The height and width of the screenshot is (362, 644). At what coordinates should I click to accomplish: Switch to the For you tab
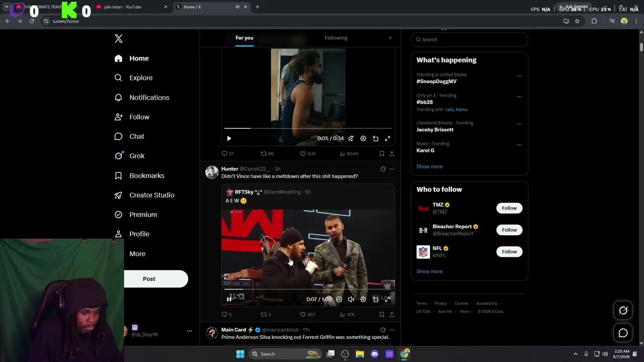[x=244, y=38]
